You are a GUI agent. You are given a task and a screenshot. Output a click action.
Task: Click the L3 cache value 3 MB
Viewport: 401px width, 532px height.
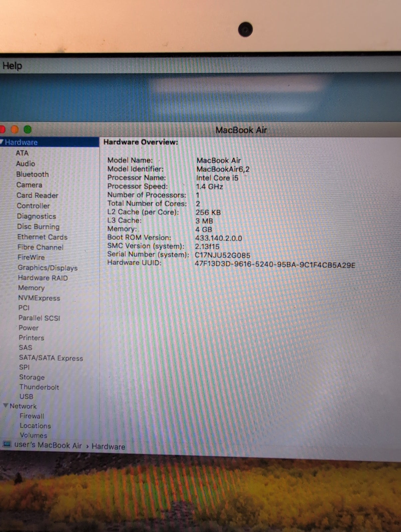click(x=204, y=221)
